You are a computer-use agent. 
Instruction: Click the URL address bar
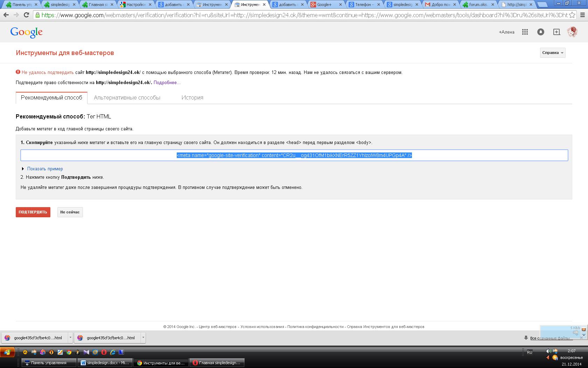tap(304, 15)
